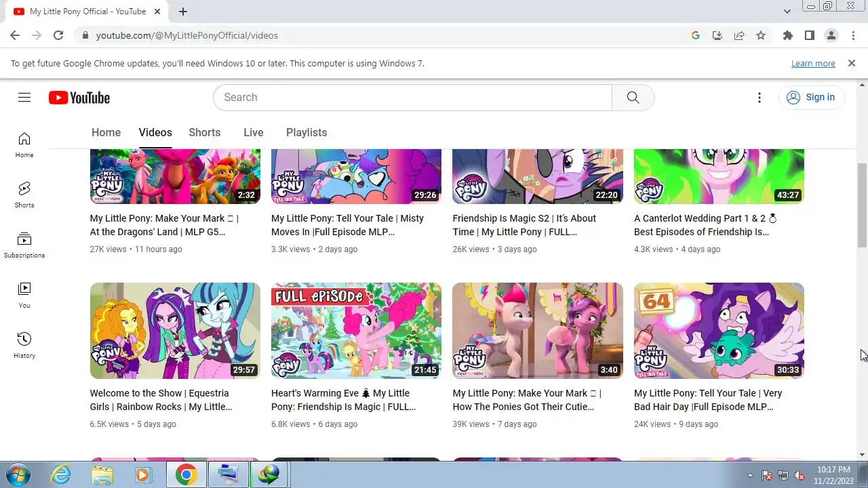The height and width of the screenshot is (488, 868).
Task: Open the Live tab
Action: (254, 132)
